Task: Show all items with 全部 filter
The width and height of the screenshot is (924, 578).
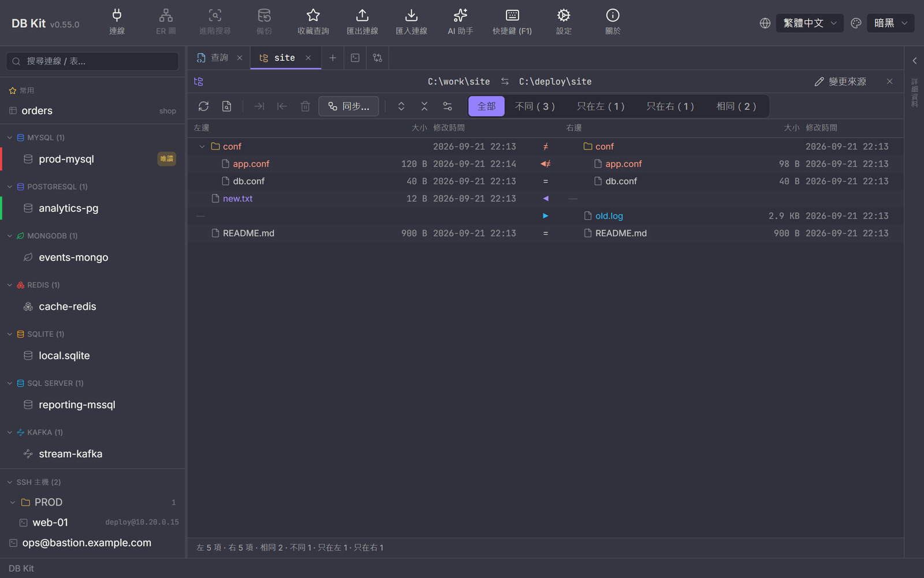Action: pyautogui.click(x=486, y=106)
